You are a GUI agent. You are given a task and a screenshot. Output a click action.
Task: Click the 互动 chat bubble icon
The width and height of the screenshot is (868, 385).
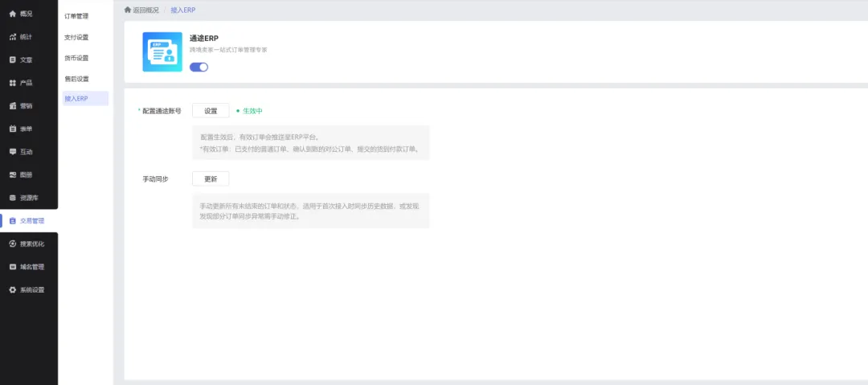[x=13, y=152]
